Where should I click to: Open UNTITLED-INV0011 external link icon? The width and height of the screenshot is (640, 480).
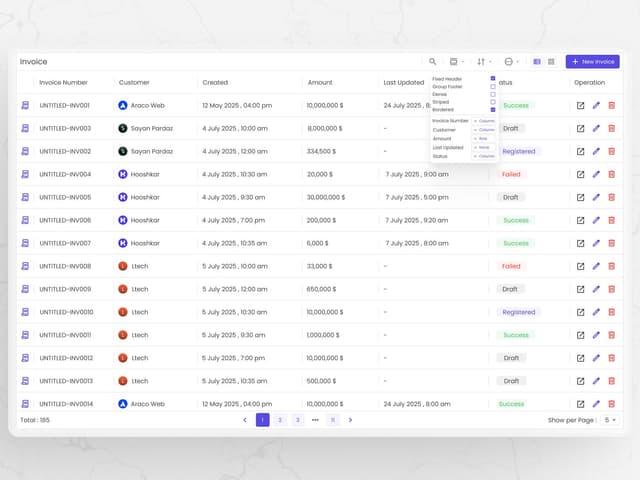point(580,336)
